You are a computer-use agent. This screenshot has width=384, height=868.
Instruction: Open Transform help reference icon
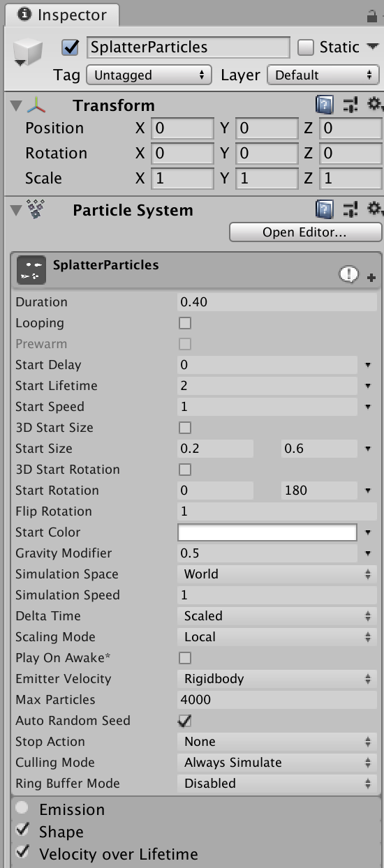pyautogui.click(x=325, y=105)
